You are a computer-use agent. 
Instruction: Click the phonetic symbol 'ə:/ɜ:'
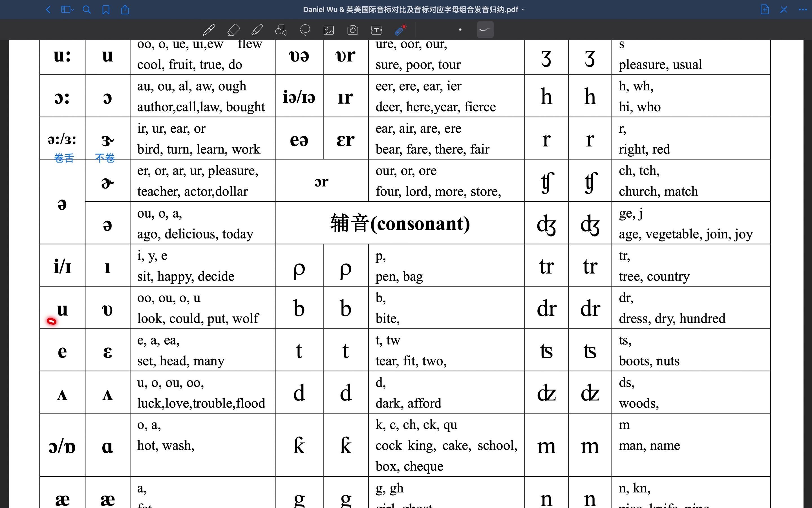click(62, 140)
